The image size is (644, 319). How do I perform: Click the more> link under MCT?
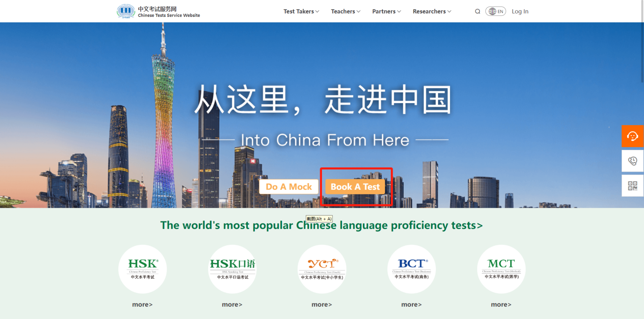tap(501, 305)
